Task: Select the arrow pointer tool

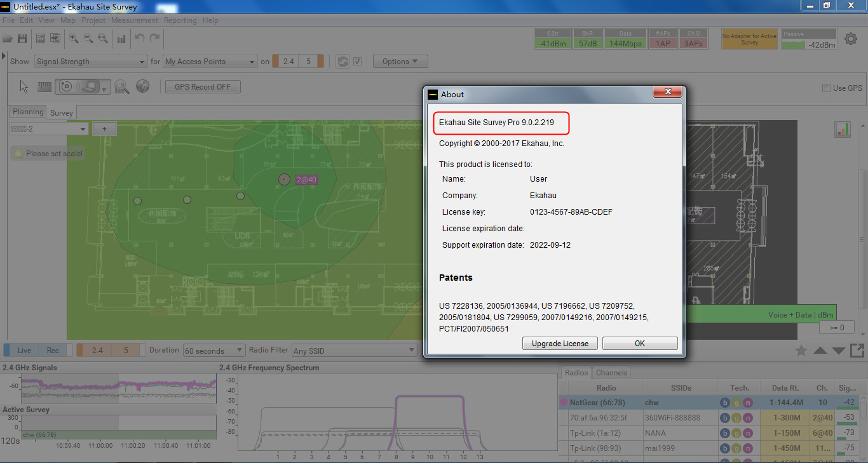Action: pos(24,86)
